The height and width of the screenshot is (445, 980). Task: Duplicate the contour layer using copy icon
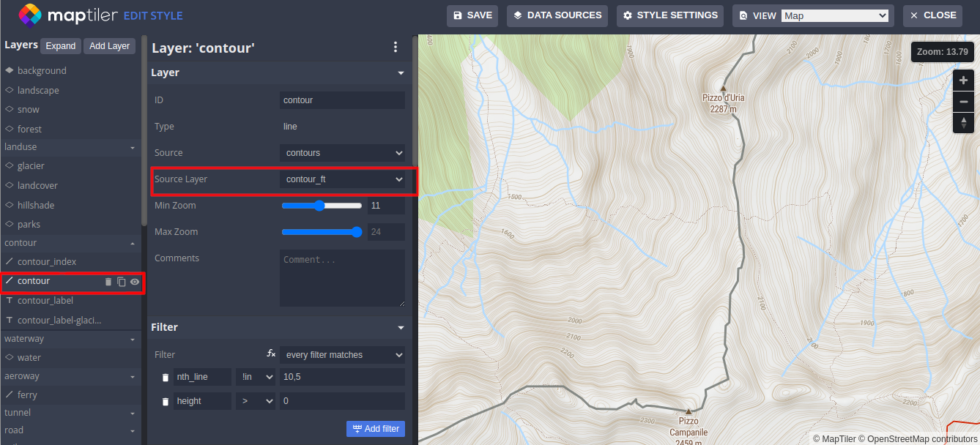[122, 282]
